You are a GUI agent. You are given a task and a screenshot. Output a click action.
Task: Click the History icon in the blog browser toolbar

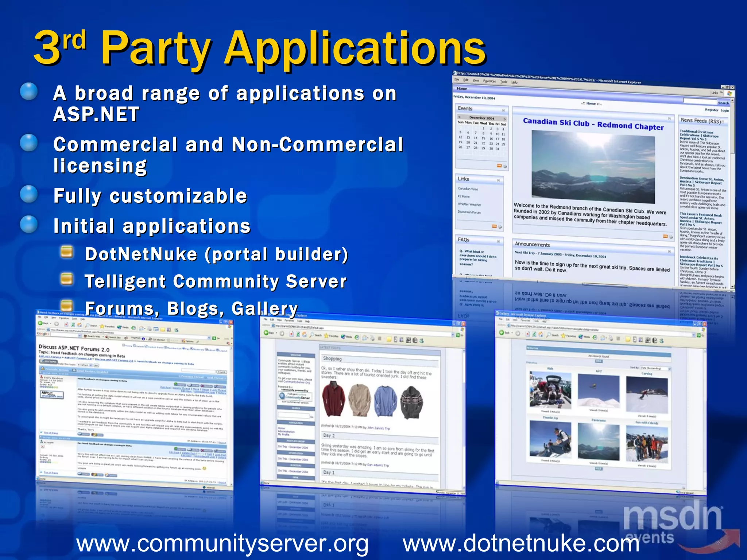(x=357, y=337)
